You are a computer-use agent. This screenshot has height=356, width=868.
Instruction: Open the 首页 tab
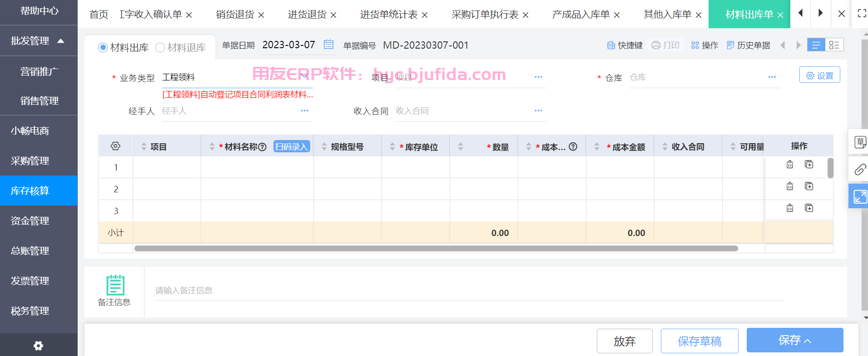99,15
